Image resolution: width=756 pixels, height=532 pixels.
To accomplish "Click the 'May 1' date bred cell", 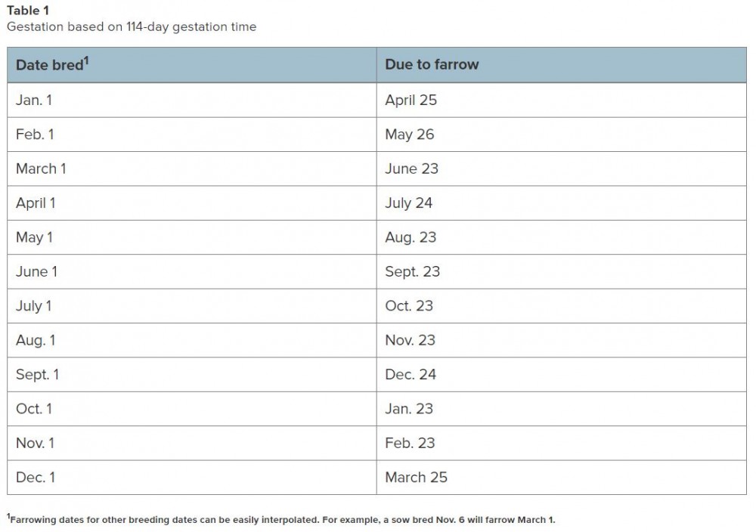I will 192,237.
